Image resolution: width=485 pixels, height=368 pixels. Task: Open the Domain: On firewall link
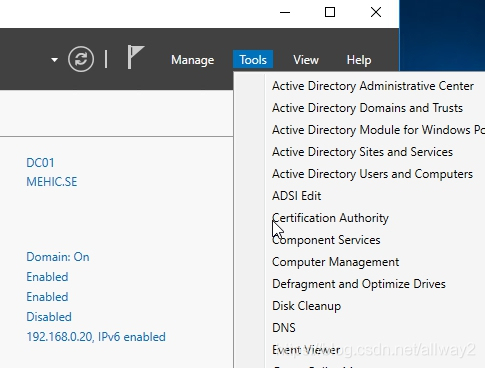[x=58, y=257]
